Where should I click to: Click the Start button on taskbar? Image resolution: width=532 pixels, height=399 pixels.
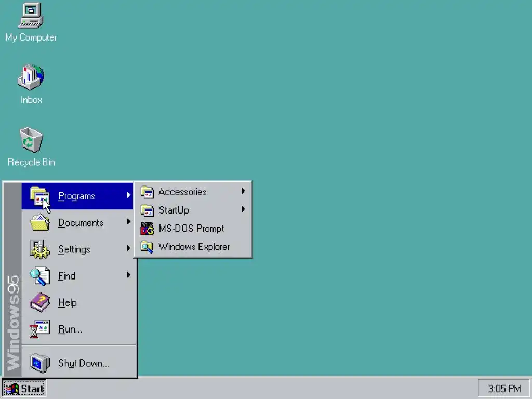24,389
